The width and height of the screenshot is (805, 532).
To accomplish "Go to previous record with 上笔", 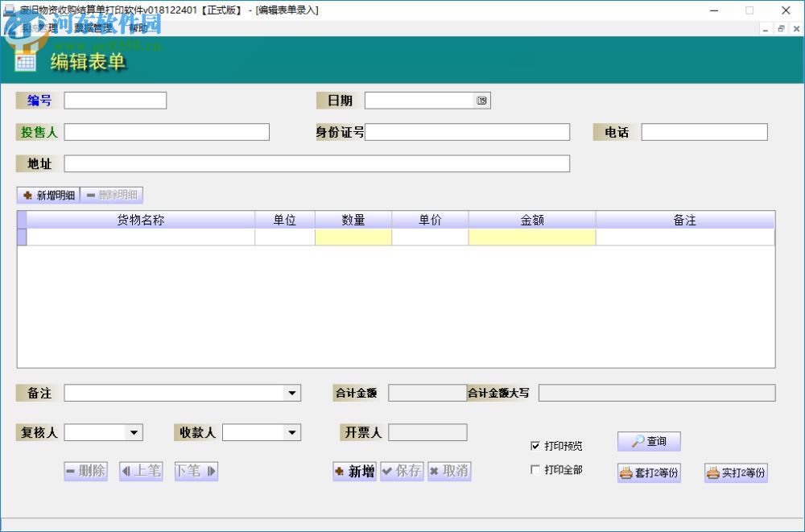I will [x=141, y=471].
